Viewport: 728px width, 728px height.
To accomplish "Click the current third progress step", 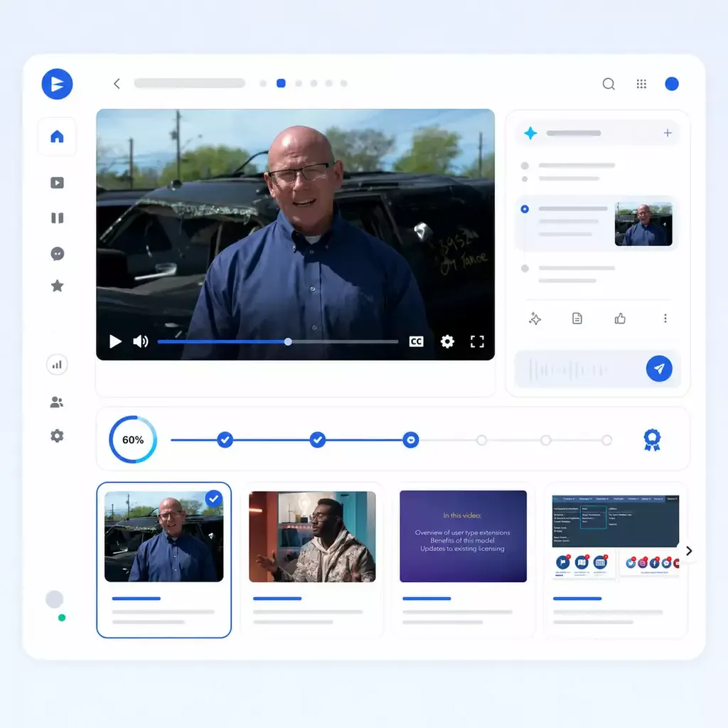I will 411,439.
